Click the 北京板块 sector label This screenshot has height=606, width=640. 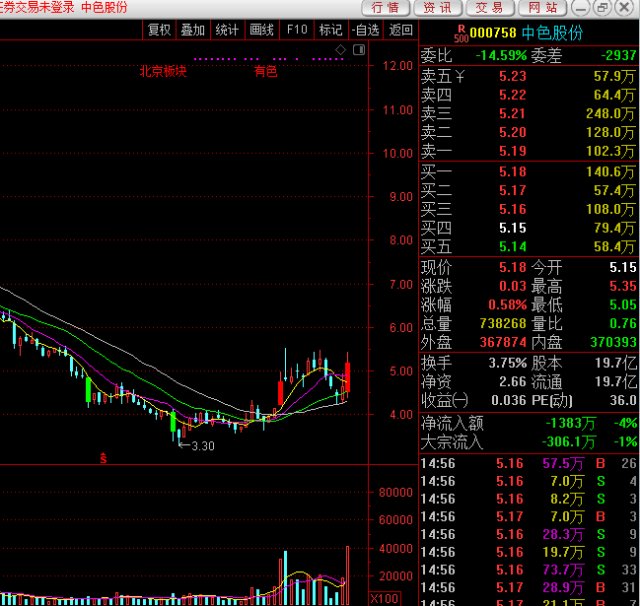tap(163, 71)
